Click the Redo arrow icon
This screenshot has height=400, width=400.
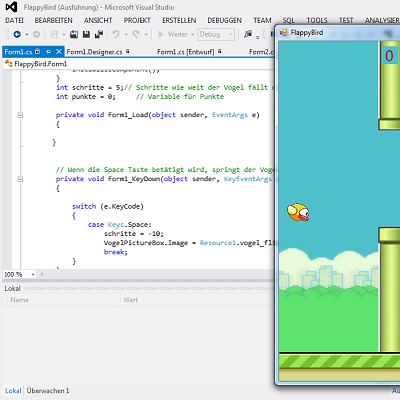click(136, 34)
